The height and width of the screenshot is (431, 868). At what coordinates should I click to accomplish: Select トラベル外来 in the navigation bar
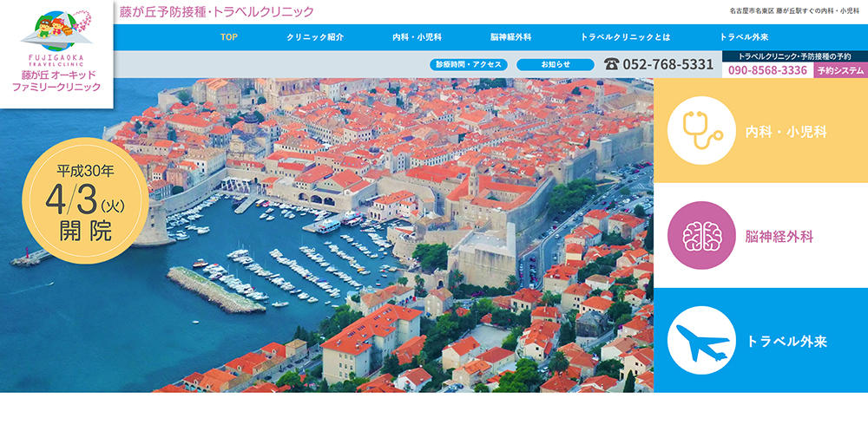tap(744, 37)
